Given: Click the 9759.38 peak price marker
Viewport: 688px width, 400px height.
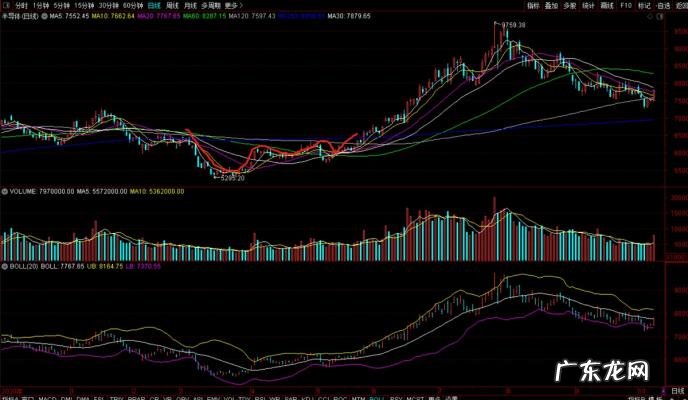Looking at the screenshot, I should [x=513, y=25].
